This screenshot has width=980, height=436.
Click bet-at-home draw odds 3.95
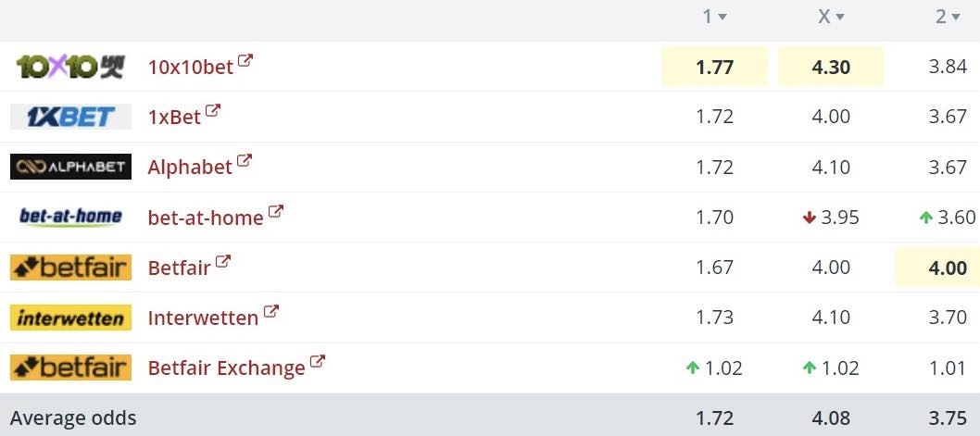(x=840, y=218)
